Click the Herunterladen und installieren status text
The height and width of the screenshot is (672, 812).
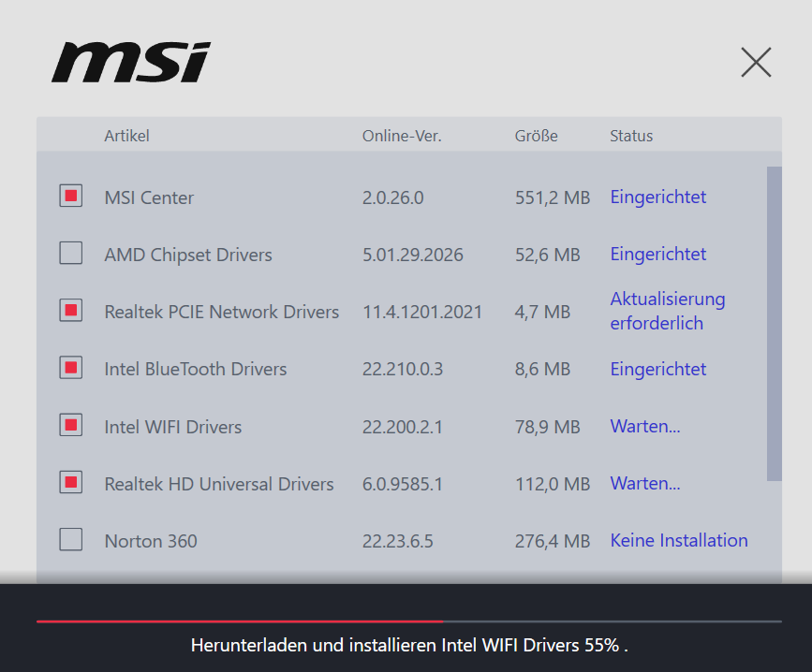pos(409,645)
